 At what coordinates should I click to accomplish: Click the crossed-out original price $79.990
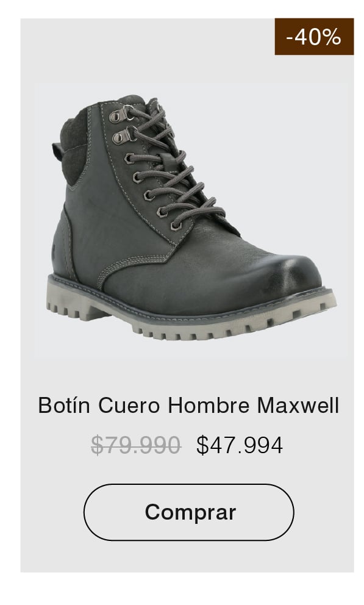click(x=136, y=445)
